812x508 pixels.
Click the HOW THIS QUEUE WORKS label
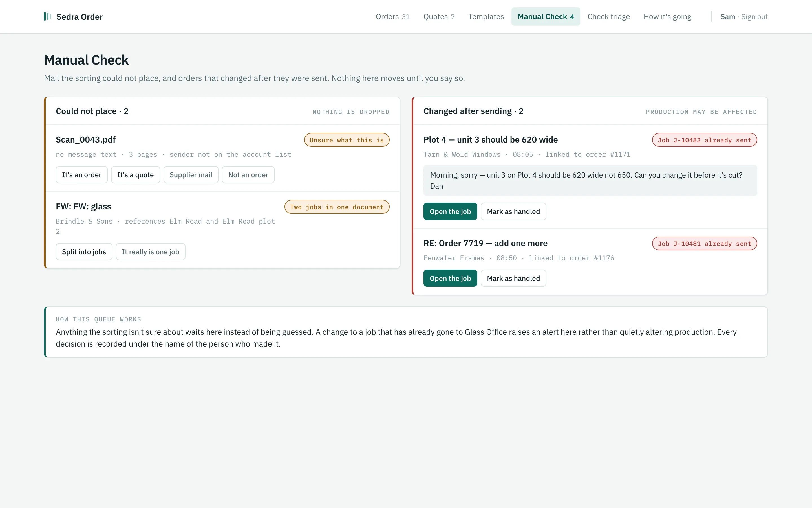click(98, 319)
